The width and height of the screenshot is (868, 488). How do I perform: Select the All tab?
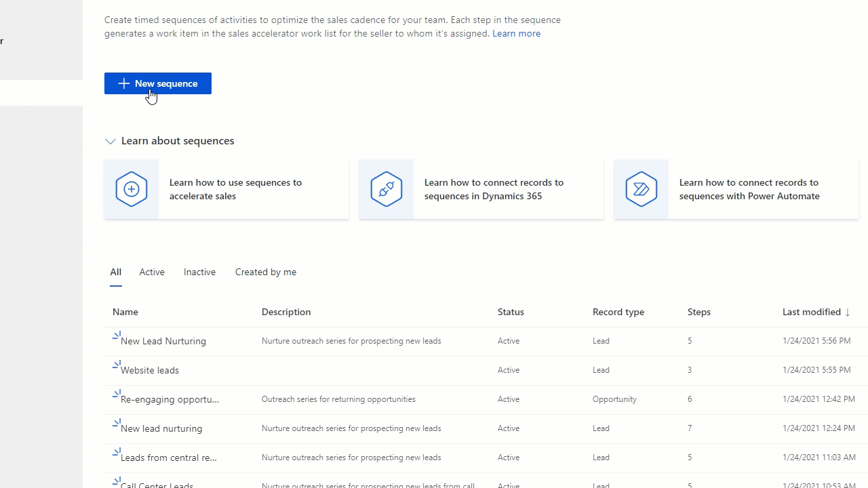click(x=115, y=272)
